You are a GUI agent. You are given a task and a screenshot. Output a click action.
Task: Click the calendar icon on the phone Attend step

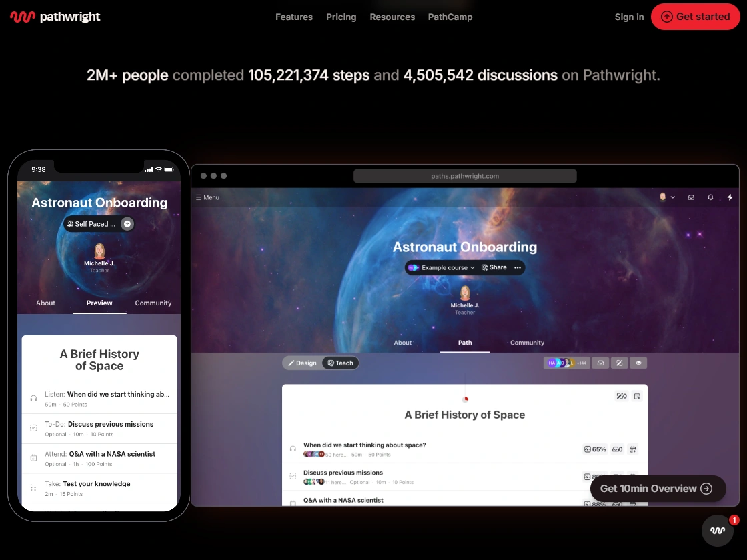(33, 458)
